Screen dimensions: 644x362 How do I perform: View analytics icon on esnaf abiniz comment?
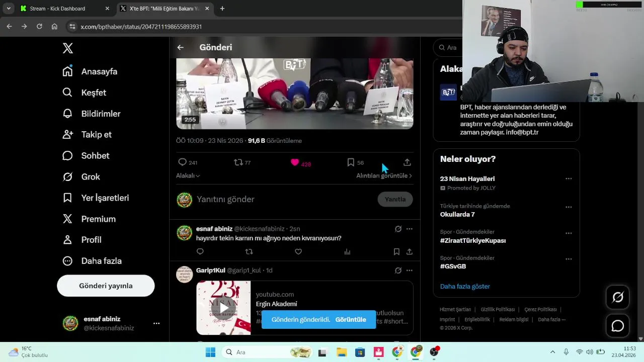pyautogui.click(x=347, y=251)
